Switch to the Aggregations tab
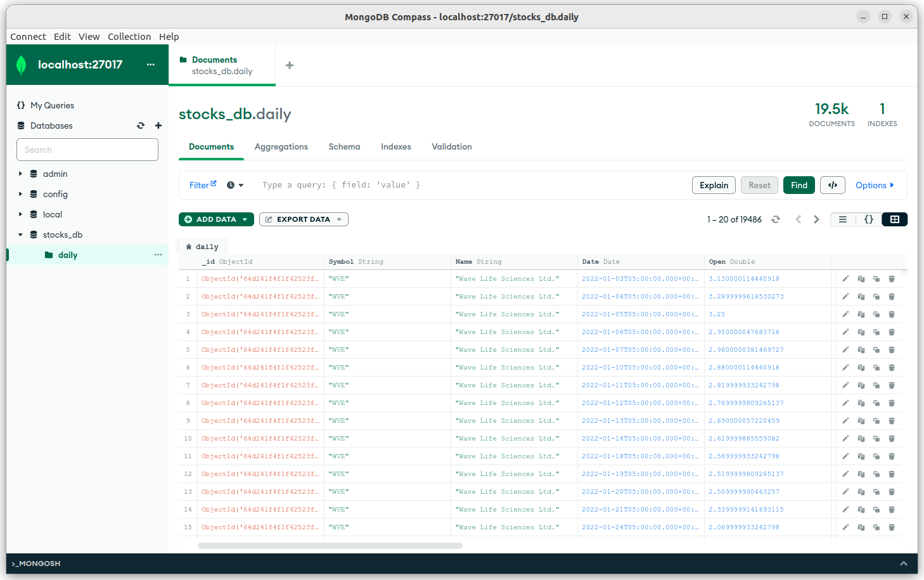The image size is (924, 580). pos(281,146)
